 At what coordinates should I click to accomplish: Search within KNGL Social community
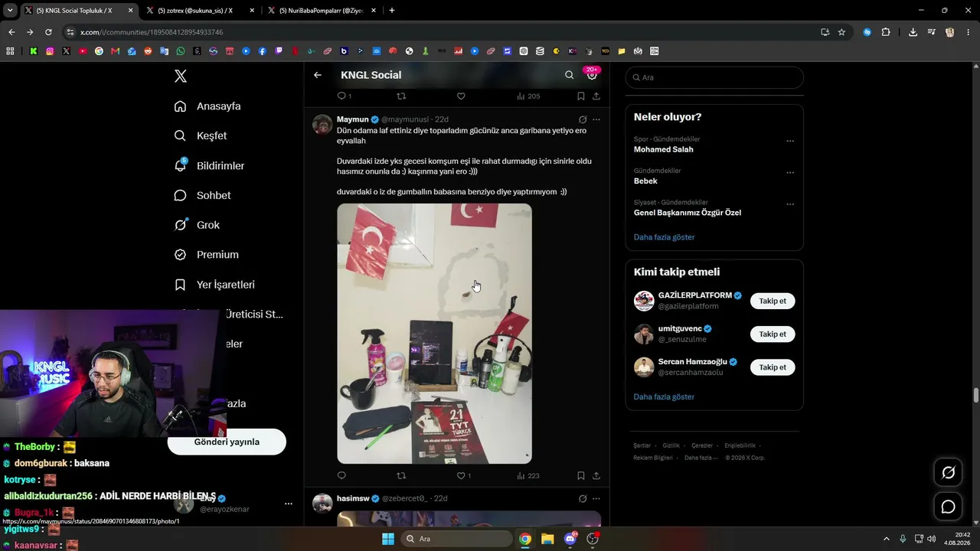(569, 75)
